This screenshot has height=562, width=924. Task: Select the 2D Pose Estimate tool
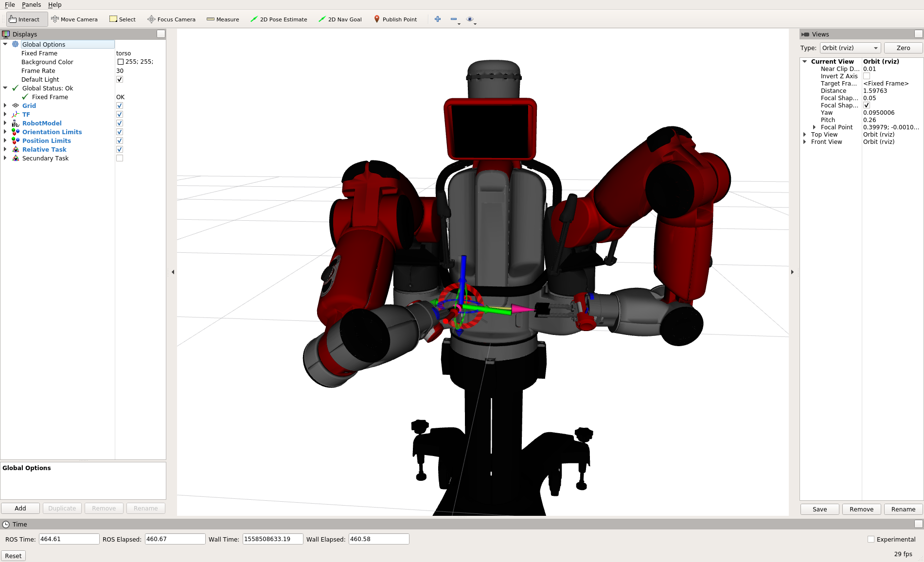click(279, 19)
